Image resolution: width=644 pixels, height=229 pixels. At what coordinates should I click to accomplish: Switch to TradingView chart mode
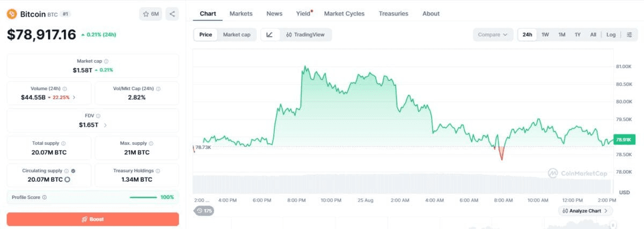(305, 34)
